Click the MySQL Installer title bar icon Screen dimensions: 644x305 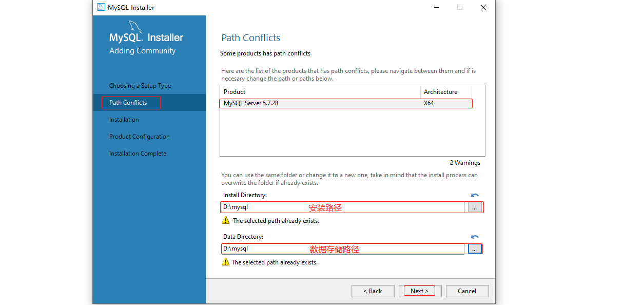pyautogui.click(x=100, y=7)
